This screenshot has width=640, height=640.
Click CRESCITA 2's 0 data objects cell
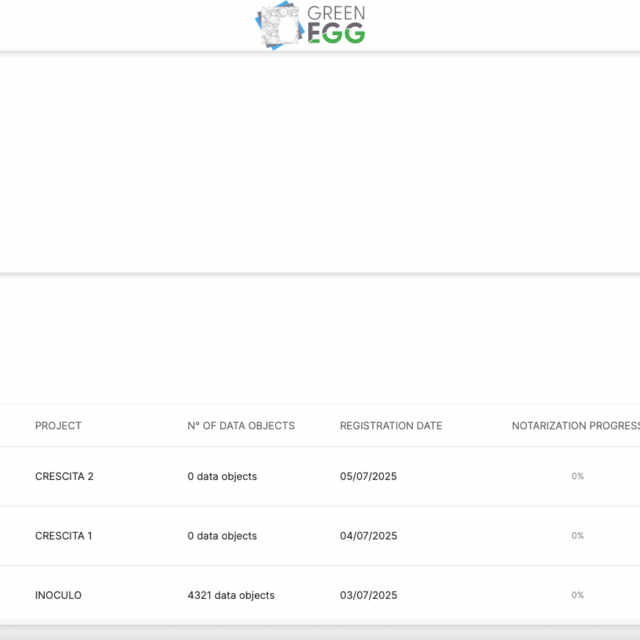click(222, 476)
